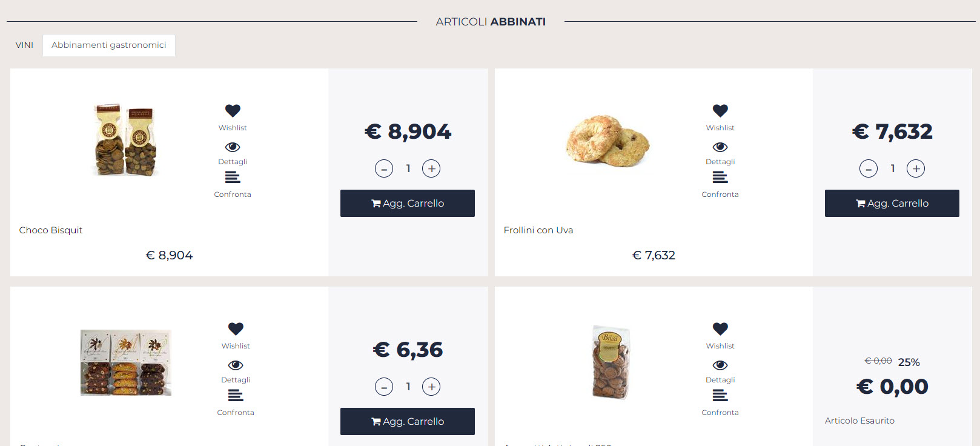Add Frollini con Uva to wishlist via heart icon
Screen dimensions: 980x446
tap(720, 111)
